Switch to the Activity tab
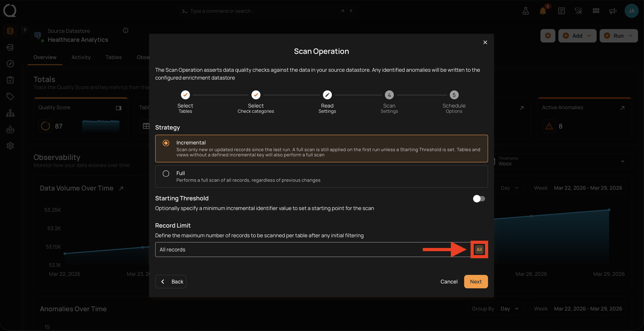The height and width of the screenshot is (331, 644). pyautogui.click(x=81, y=57)
